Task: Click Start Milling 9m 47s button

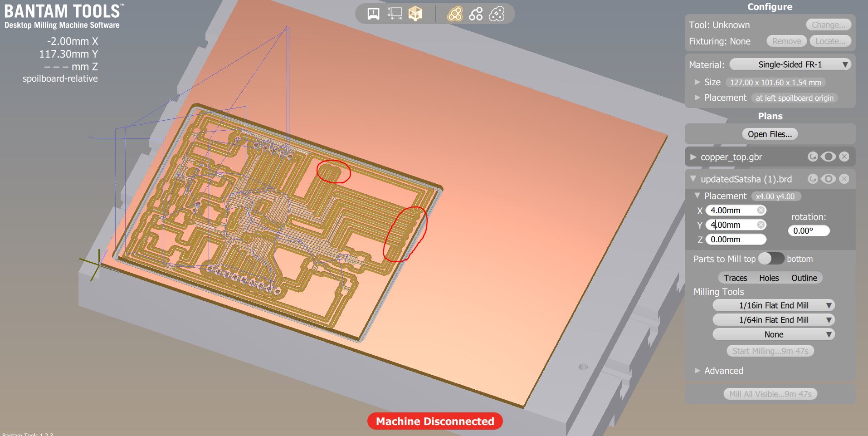Action: click(770, 351)
